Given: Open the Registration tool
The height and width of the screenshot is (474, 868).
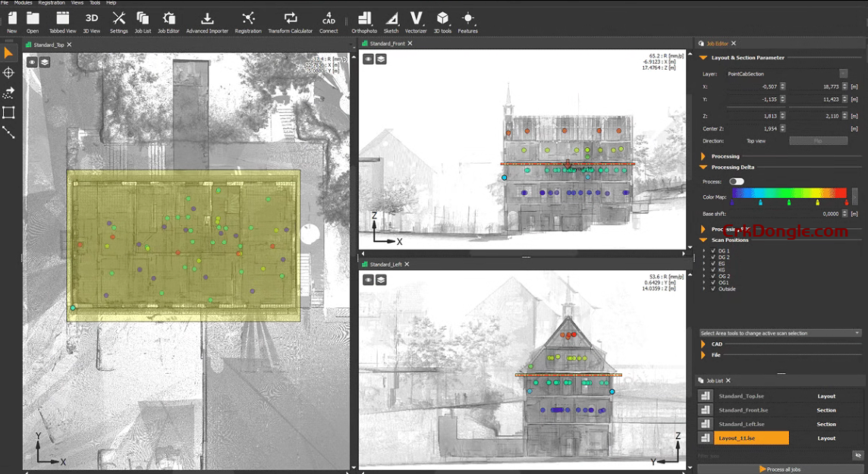Looking at the screenshot, I should click(248, 20).
